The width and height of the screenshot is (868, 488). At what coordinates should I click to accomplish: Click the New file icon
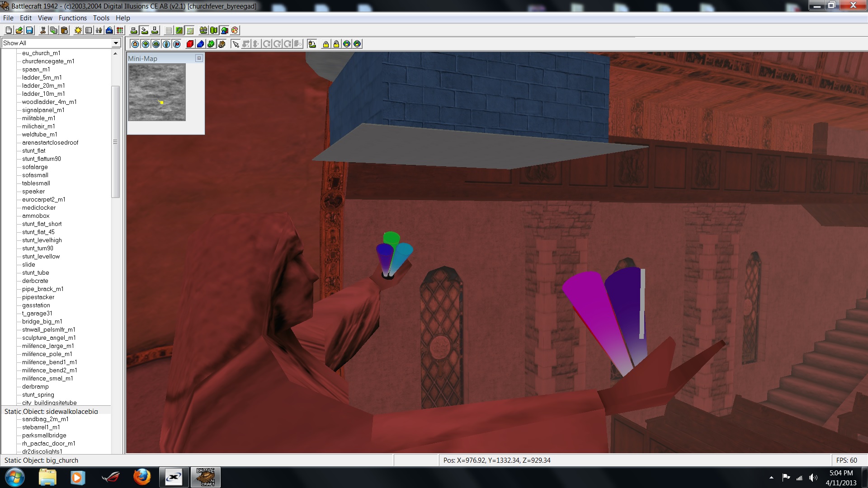pyautogui.click(x=9, y=30)
